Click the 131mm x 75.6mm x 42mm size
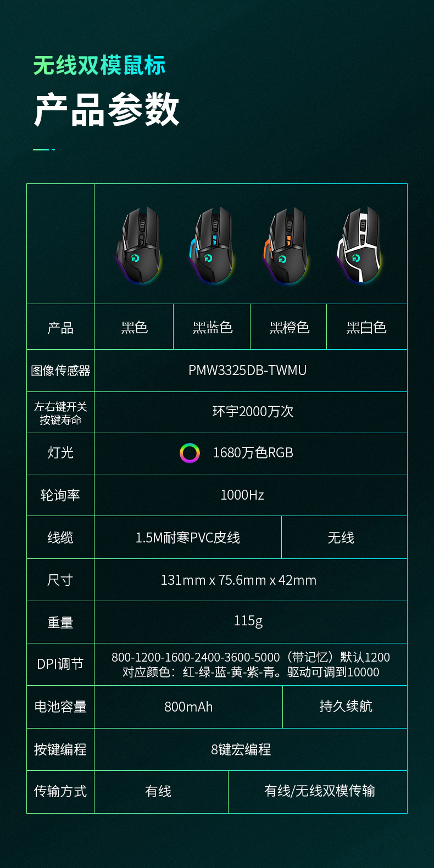434x868 pixels. (238, 580)
